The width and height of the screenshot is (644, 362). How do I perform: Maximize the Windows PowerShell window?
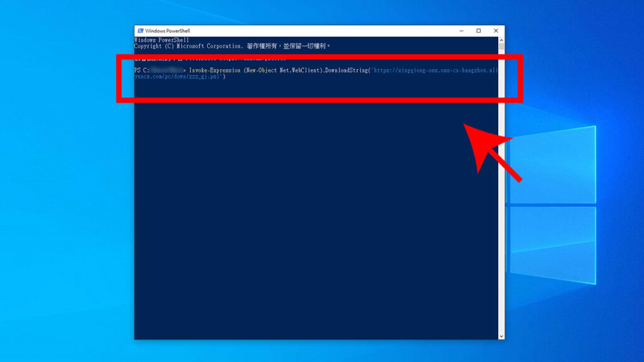point(479,31)
